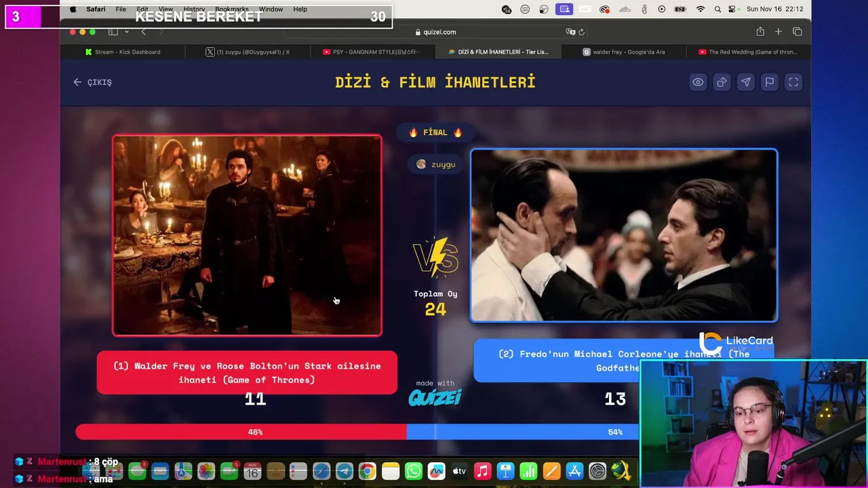Open the Help menu
This screenshot has width=868, height=488.
tap(300, 9)
